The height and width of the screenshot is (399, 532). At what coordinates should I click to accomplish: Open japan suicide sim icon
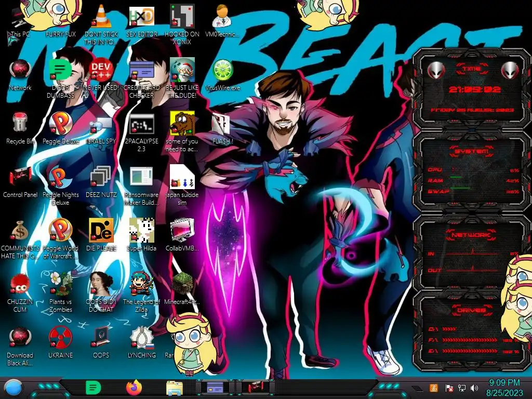click(182, 177)
